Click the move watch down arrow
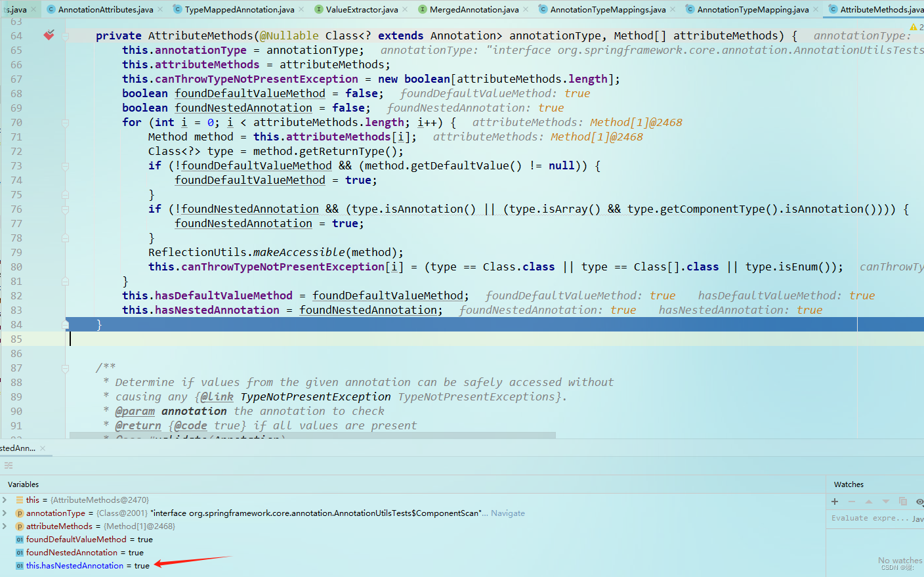Image resolution: width=924 pixels, height=577 pixels. tap(886, 502)
